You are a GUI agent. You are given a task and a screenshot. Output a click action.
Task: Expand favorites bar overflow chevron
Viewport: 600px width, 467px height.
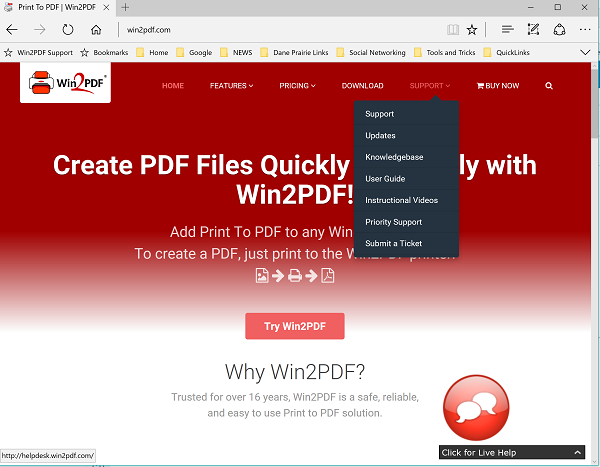(x=585, y=52)
